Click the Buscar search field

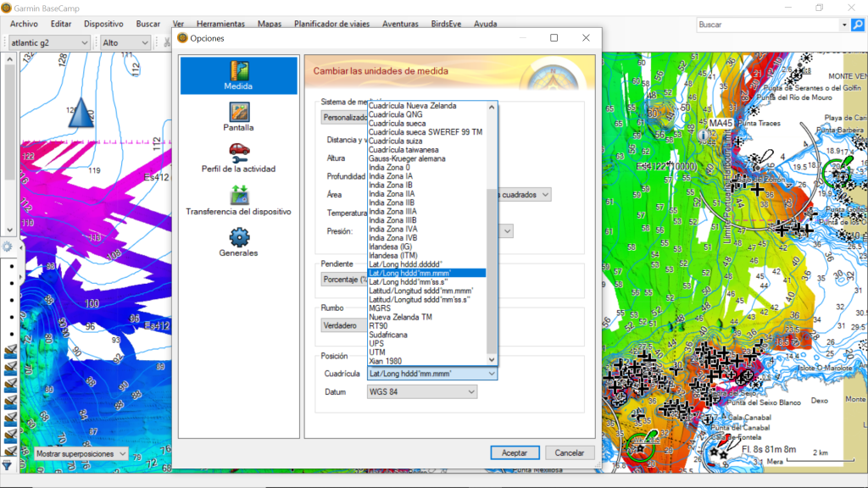tap(767, 25)
